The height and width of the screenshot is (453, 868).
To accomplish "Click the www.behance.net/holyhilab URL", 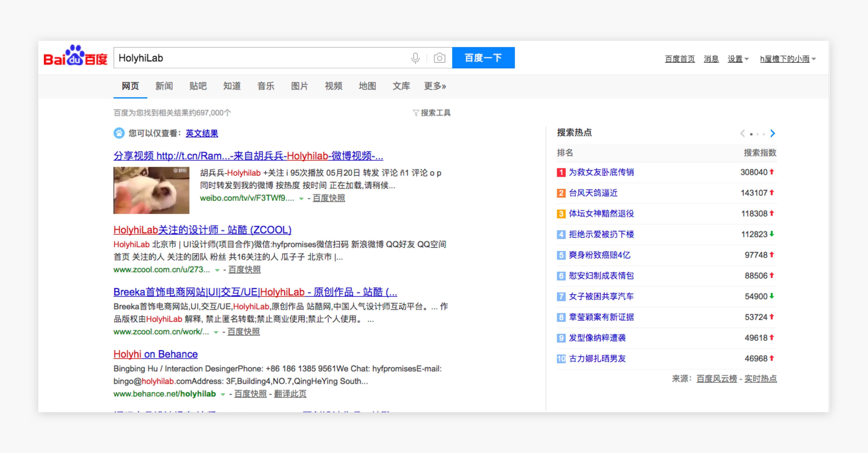I will 165,394.
